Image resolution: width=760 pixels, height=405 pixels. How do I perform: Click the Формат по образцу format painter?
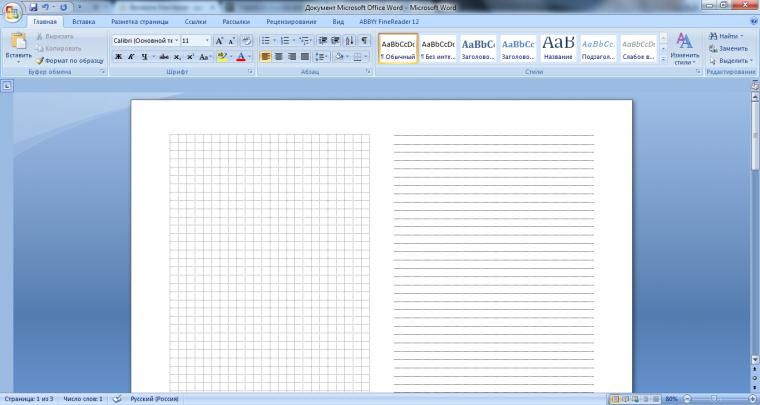tap(72, 61)
